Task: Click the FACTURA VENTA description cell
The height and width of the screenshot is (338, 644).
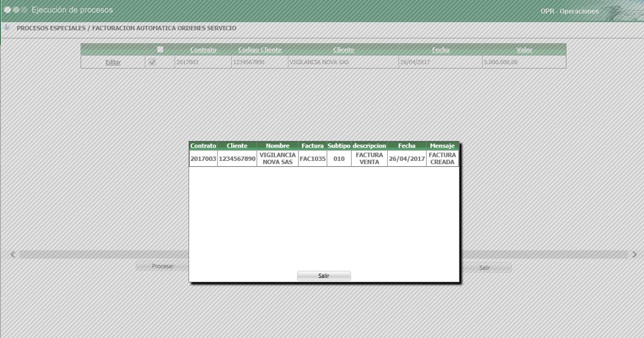Action: pos(369,158)
